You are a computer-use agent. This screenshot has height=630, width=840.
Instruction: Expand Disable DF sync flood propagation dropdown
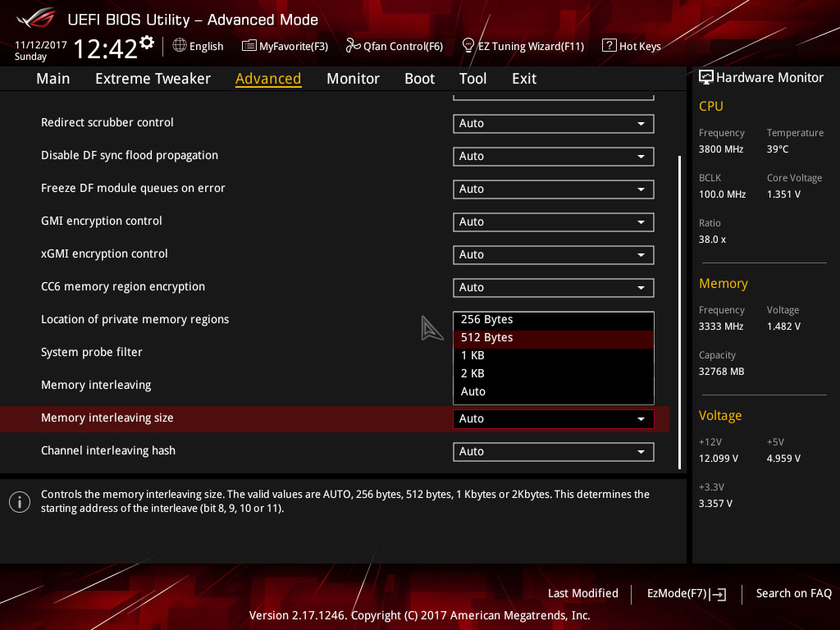click(554, 157)
